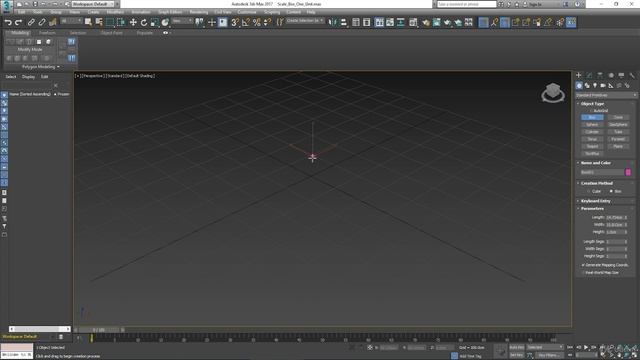Viewport: 640px width, 360px height.
Task: Choose the Rectangular Selection Region tool
Action: point(110,22)
